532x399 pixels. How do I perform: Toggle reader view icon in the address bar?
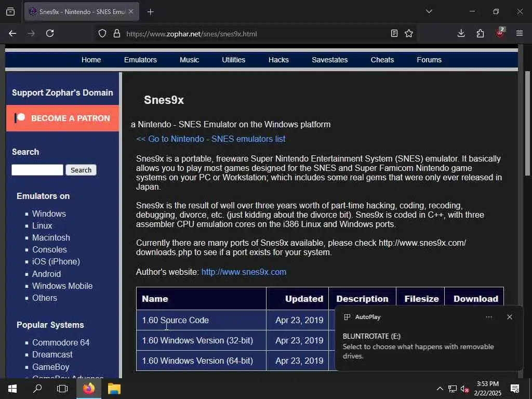point(394,33)
